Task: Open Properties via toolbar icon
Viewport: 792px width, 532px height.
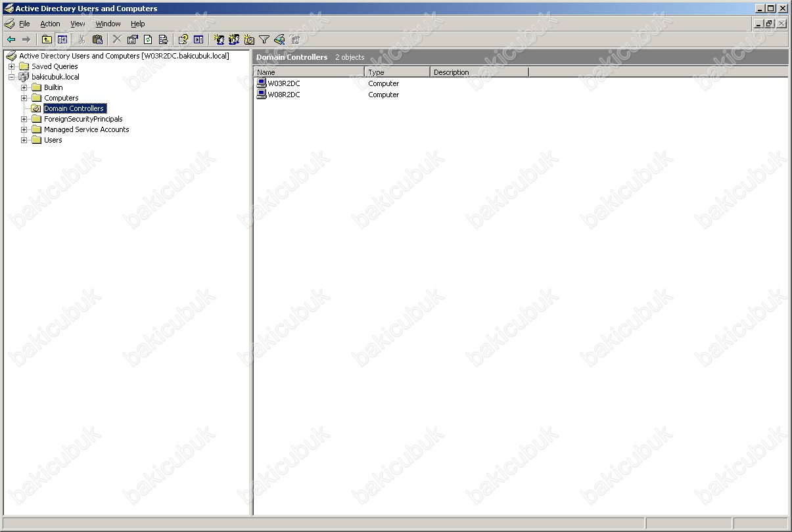Action: (132, 39)
